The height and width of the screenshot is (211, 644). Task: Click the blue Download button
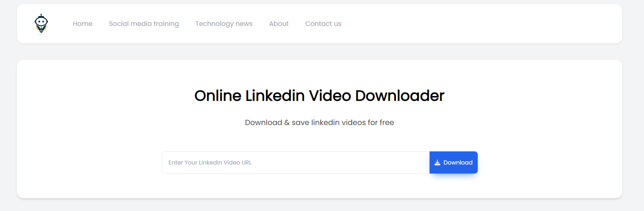coord(453,162)
